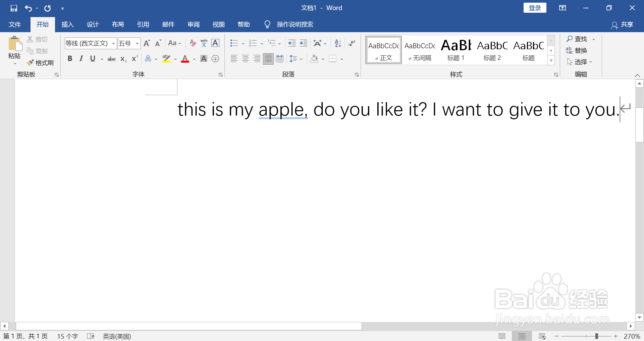Viewport: 644px width, 341px height.
Task: Decrease paragraph indent
Action: [x=292, y=43]
